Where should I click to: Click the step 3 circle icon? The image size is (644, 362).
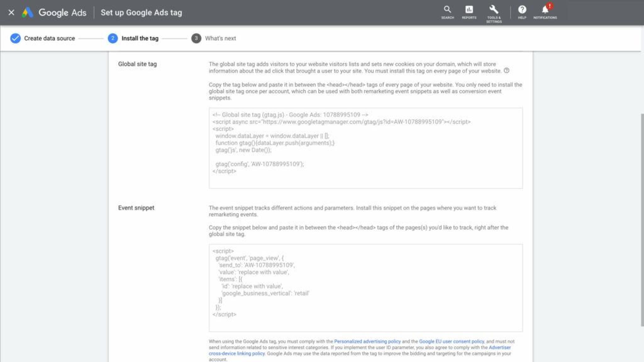pos(196,38)
